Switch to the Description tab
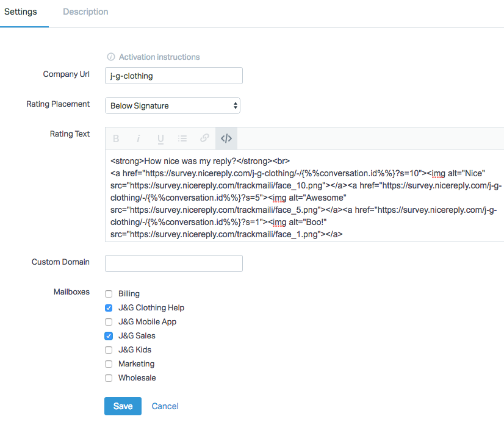The height and width of the screenshot is (422, 504). 85,12
